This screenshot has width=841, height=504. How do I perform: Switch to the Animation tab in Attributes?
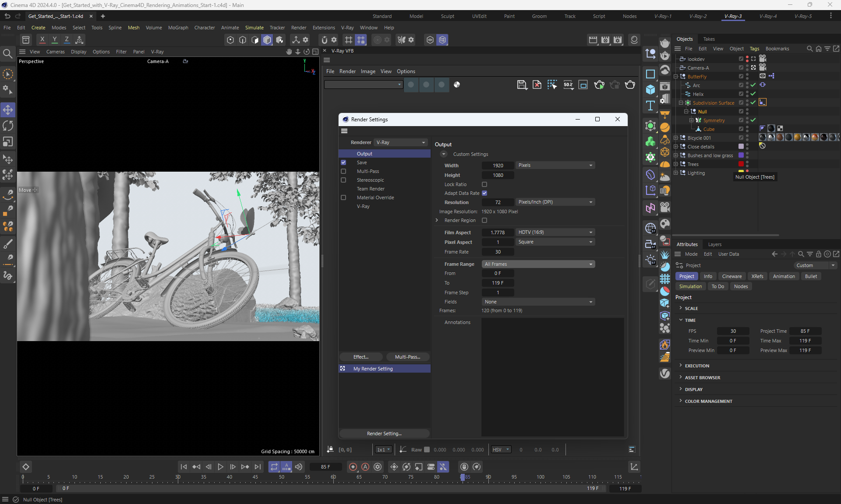click(784, 276)
